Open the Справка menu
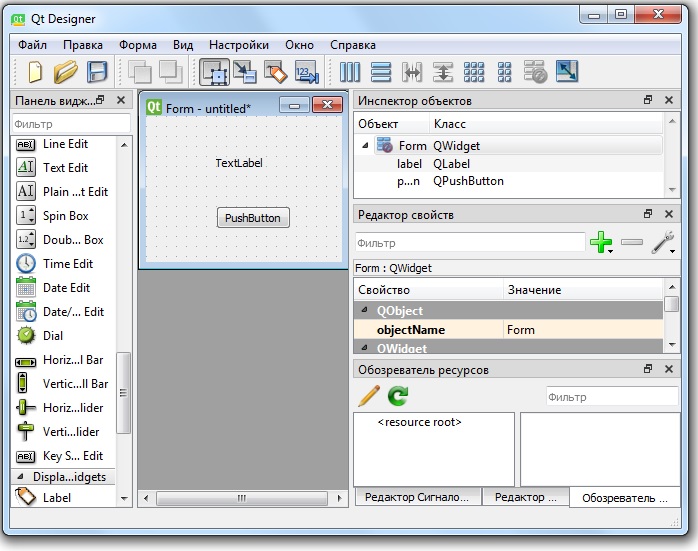 [x=353, y=45]
